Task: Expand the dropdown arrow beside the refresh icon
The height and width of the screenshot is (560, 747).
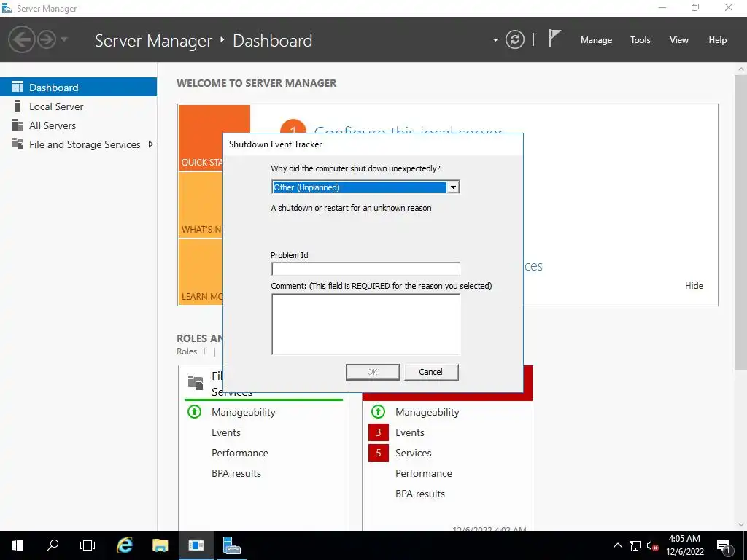Action: click(495, 40)
